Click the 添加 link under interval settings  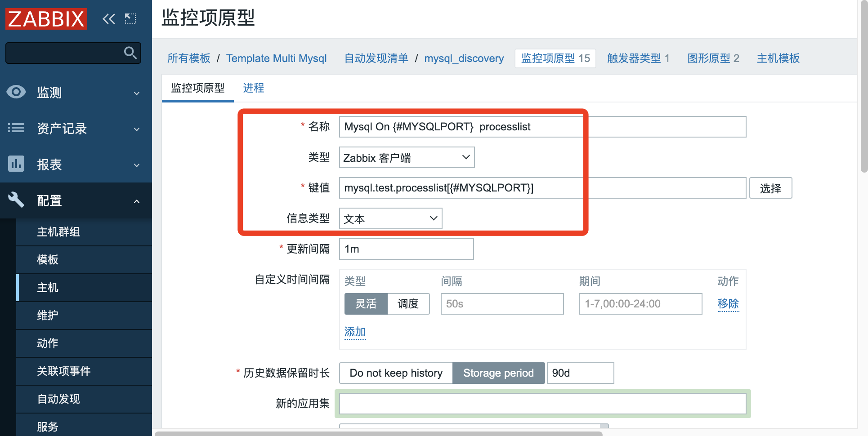[x=355, y=332]
